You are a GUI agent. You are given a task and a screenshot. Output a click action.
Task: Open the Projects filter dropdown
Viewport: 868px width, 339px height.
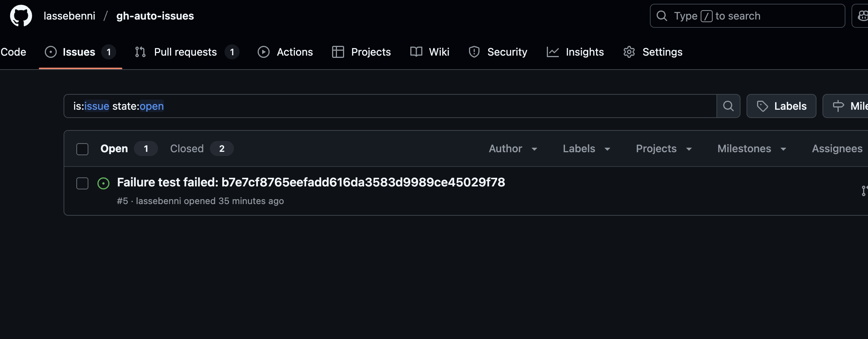pyautogui.click(x=663, y=149)
